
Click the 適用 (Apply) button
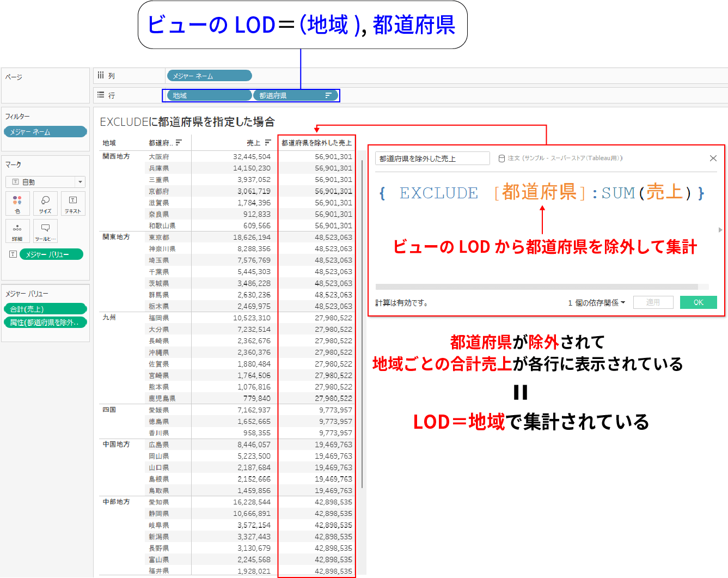coord(653,302)
